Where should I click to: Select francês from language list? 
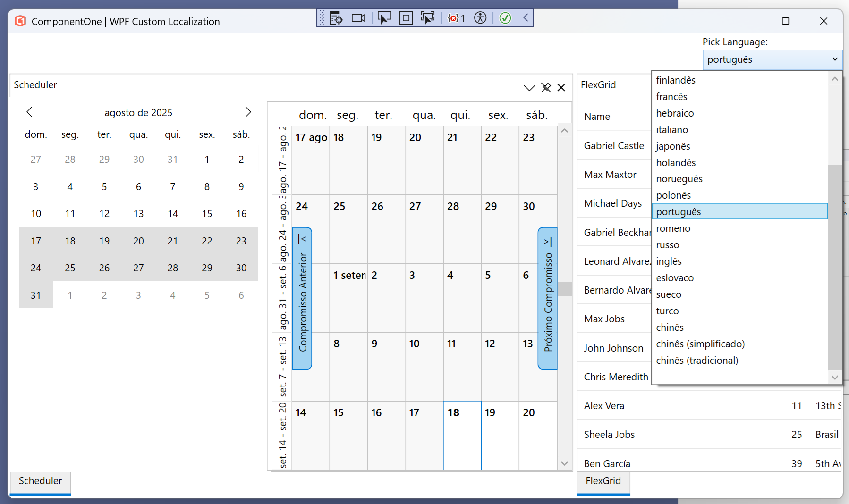click(739, 97)
